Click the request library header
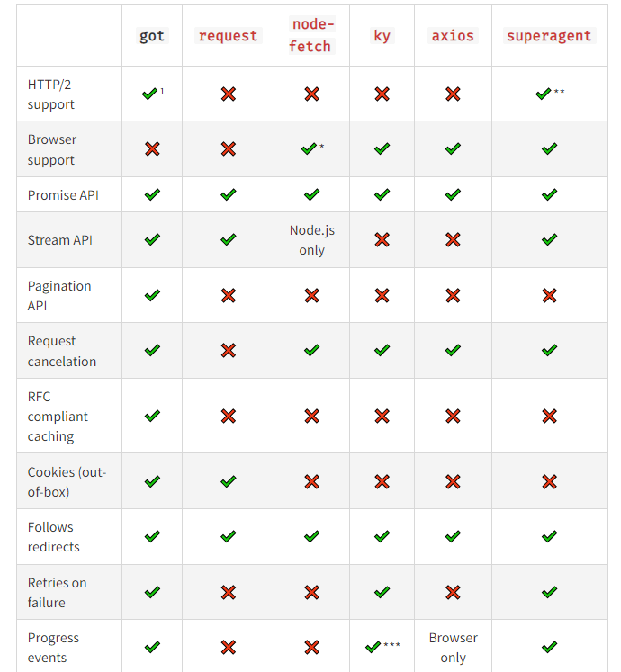The height and width of the screenshot is (672, 621). coord(228,36)
